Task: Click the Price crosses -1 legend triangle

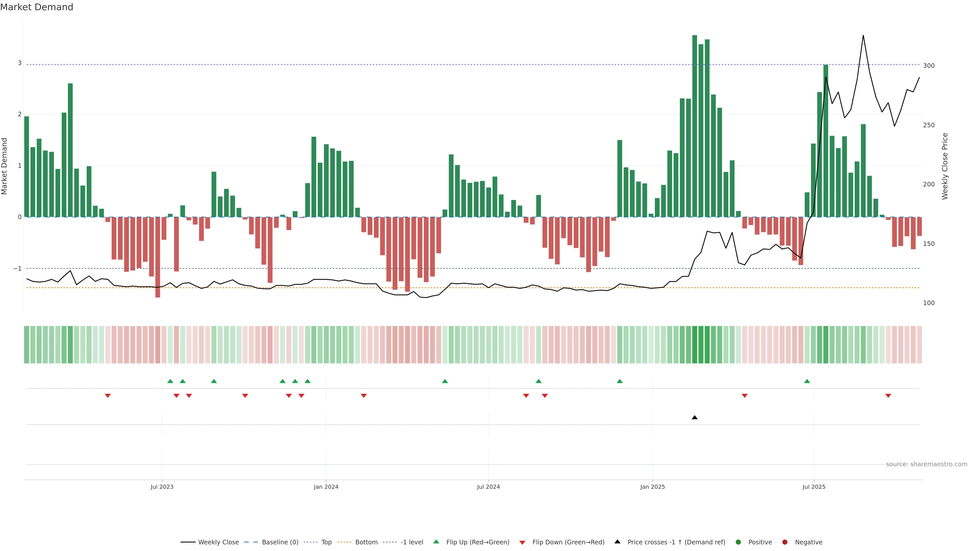Action: pyautogui.click(x=617, y=542)
